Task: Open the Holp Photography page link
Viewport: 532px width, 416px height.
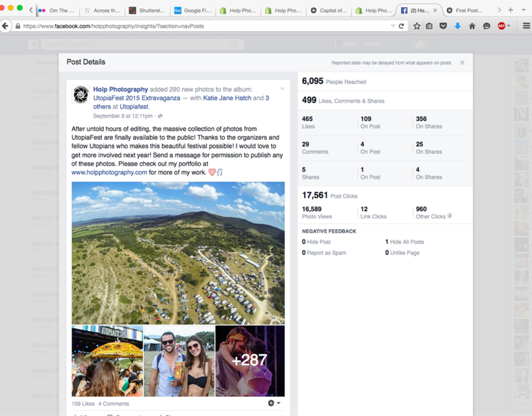Action: [120, 89]
